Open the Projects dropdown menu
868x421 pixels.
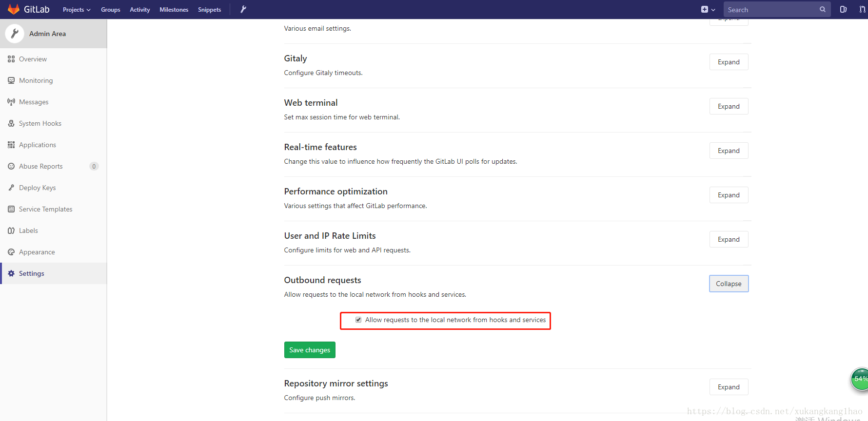pos(77,10)
